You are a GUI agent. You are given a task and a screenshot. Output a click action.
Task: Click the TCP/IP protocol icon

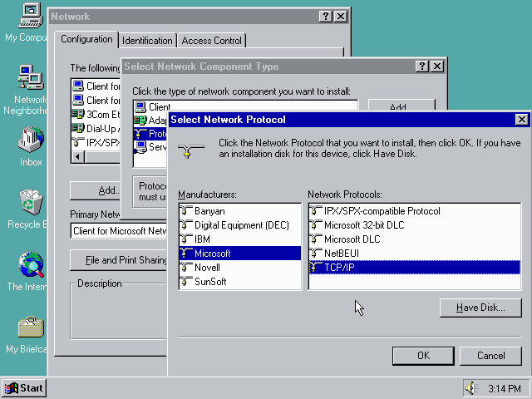tap(316, 268)
